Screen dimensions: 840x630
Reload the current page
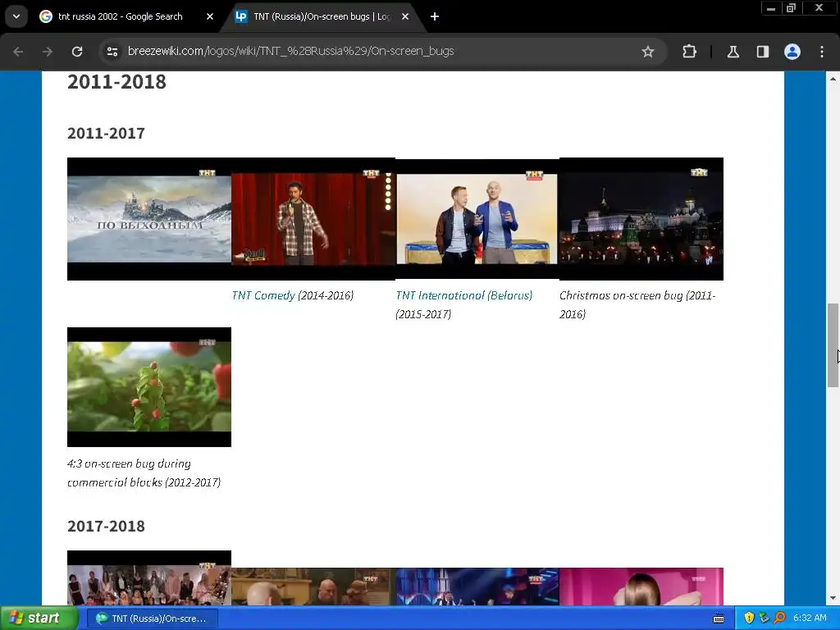pos(77,52)
